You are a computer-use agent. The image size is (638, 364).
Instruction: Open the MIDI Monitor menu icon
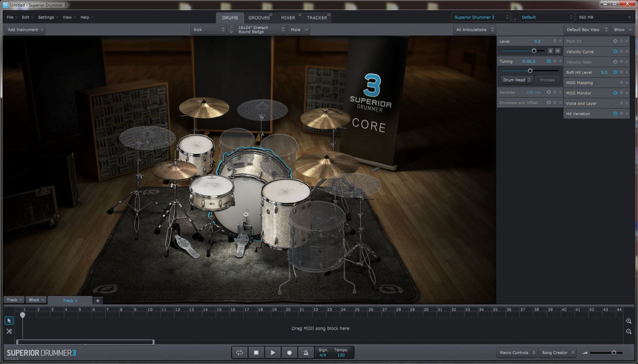pyautogui.click(x=622, y=93)
